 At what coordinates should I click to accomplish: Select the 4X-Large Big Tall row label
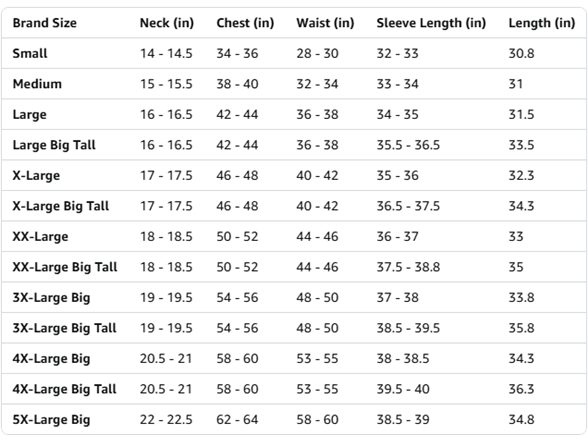pyautogui.click(x=64, y=389)
